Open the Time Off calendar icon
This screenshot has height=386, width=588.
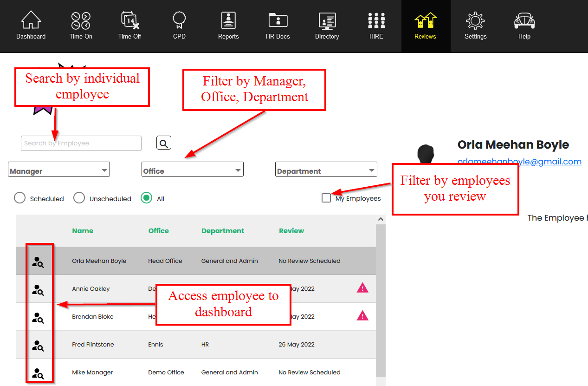129,21
